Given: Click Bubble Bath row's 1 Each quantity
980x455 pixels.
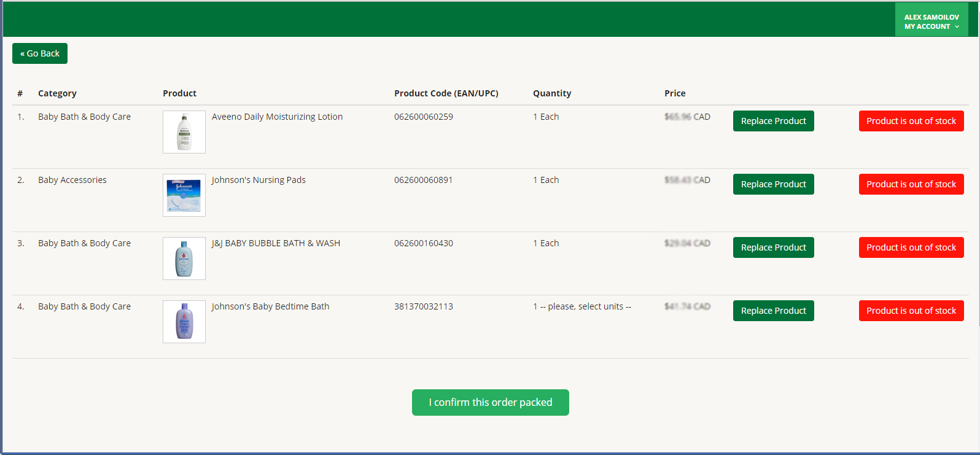Looking at the screenshot, I should pos(546,243).
